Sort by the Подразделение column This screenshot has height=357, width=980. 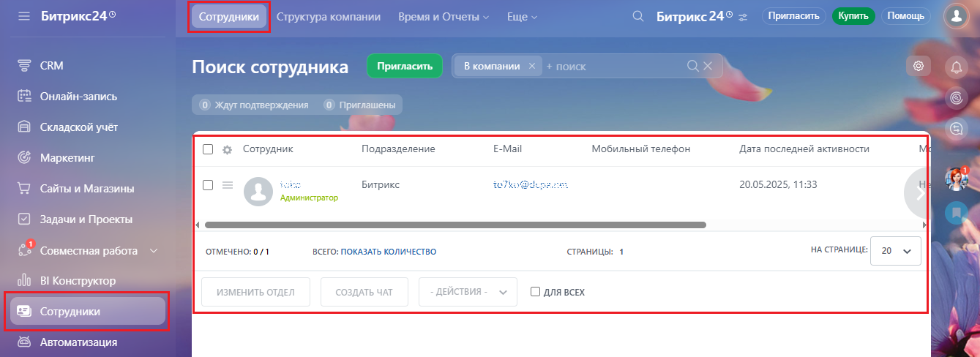coord(398,149)
